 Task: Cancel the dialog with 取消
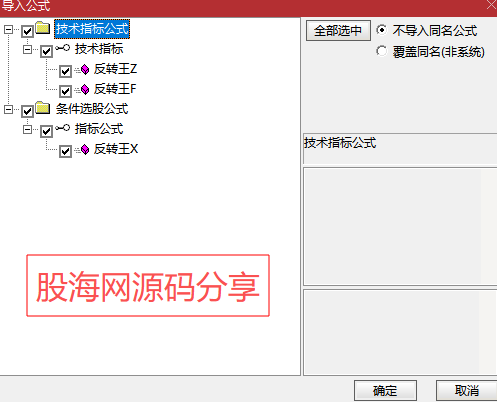pyautogui.click(x=466, y=390)
